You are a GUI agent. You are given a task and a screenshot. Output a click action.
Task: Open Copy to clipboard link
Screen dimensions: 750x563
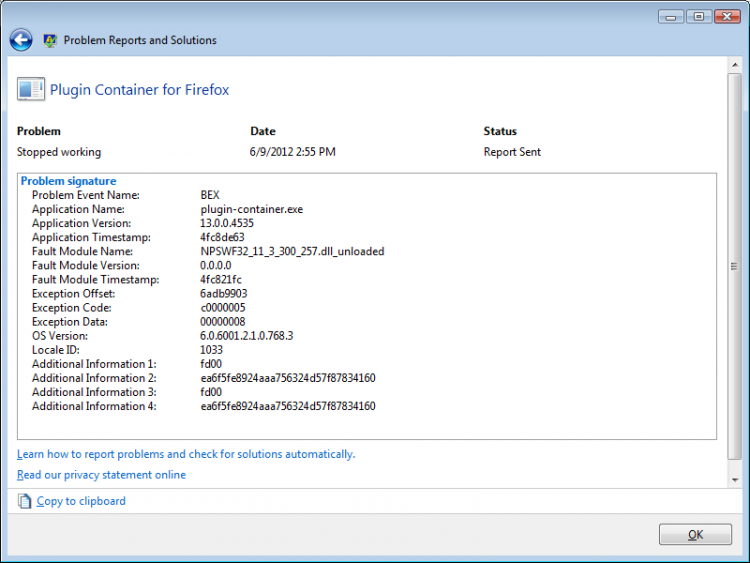click(x=81, y=501)
